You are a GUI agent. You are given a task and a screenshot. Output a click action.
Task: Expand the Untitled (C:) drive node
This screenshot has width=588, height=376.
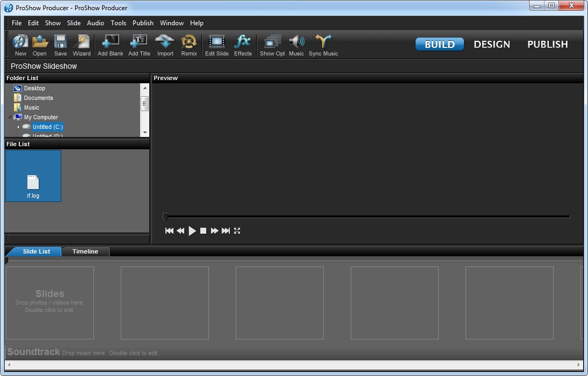(18, 127)
